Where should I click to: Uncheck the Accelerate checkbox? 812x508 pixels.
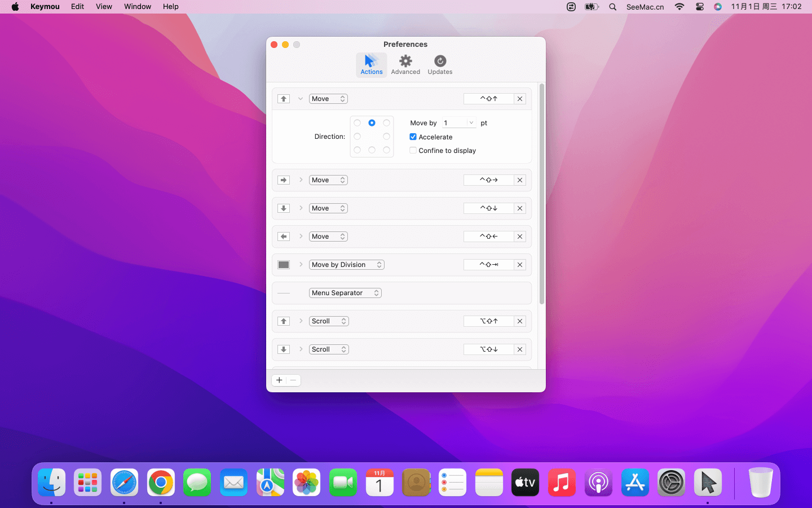coord(413,137)
